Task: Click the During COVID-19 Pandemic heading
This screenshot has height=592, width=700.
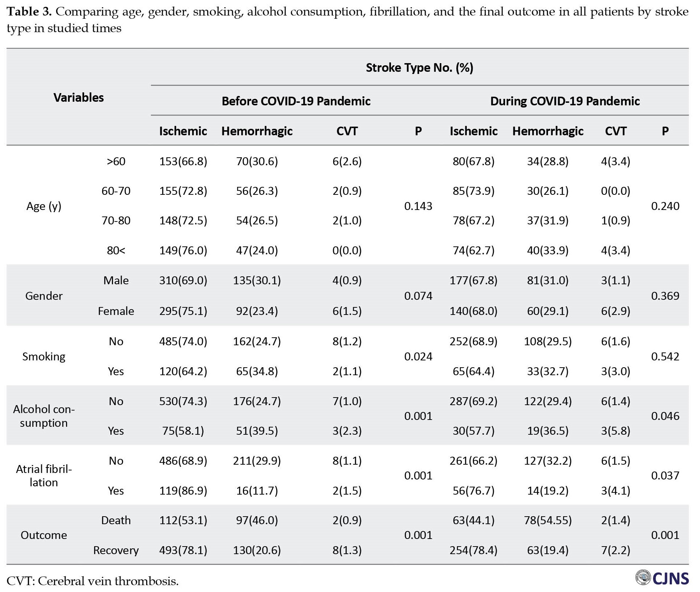Action: coord(565,101)
